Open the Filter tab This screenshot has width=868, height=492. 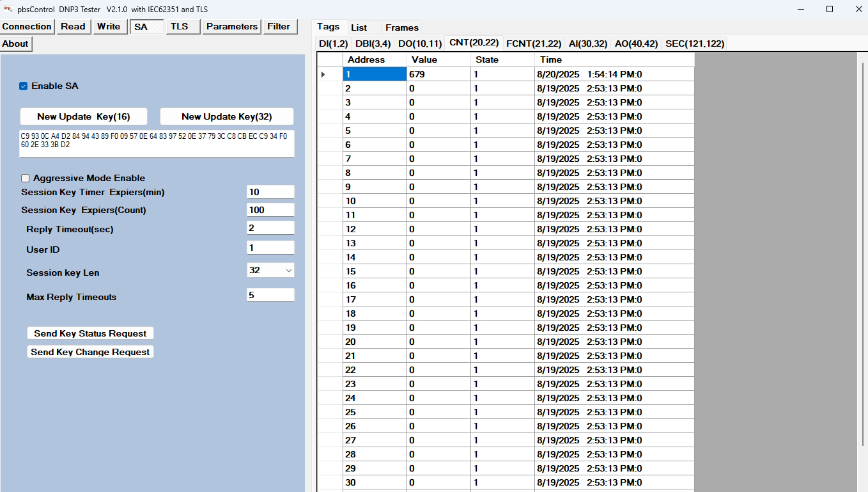point(279,26)
